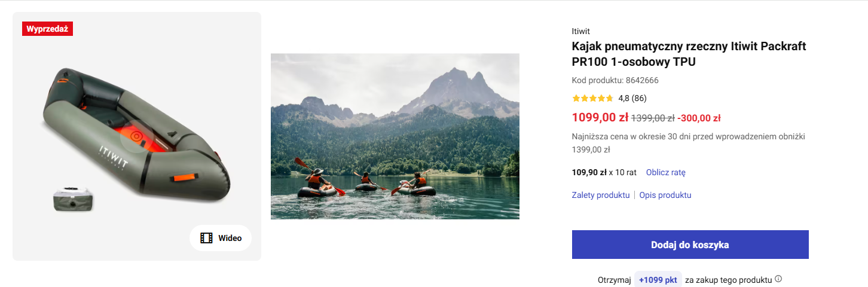Click the circular hotspot on kayak photo
This screenshot has width=868, height=287.
coord(136,136)
